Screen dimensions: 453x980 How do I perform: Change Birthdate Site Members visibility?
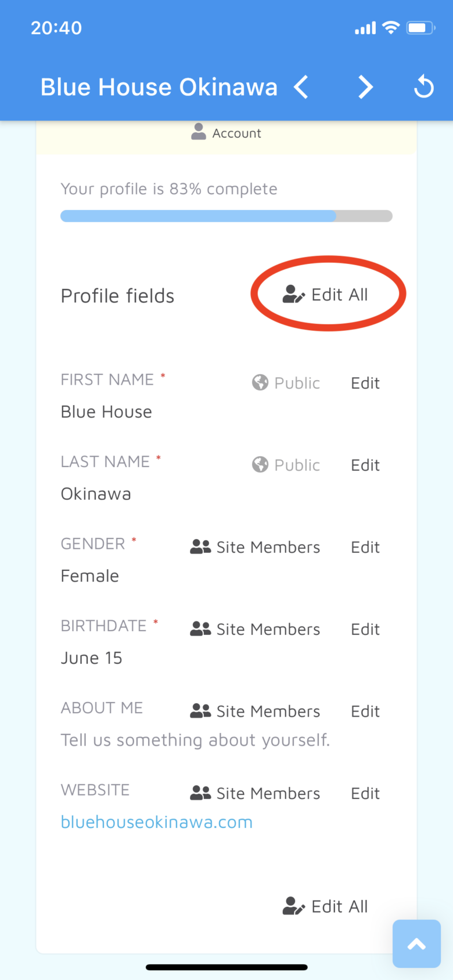click(x=256, y=629)
